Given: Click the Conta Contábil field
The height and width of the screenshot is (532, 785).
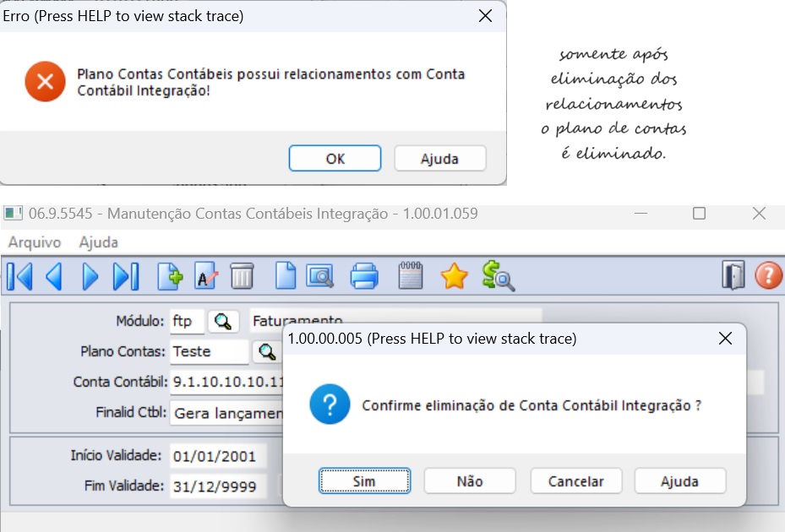Looking at the screenshot, I should click(x=227, y=383).
